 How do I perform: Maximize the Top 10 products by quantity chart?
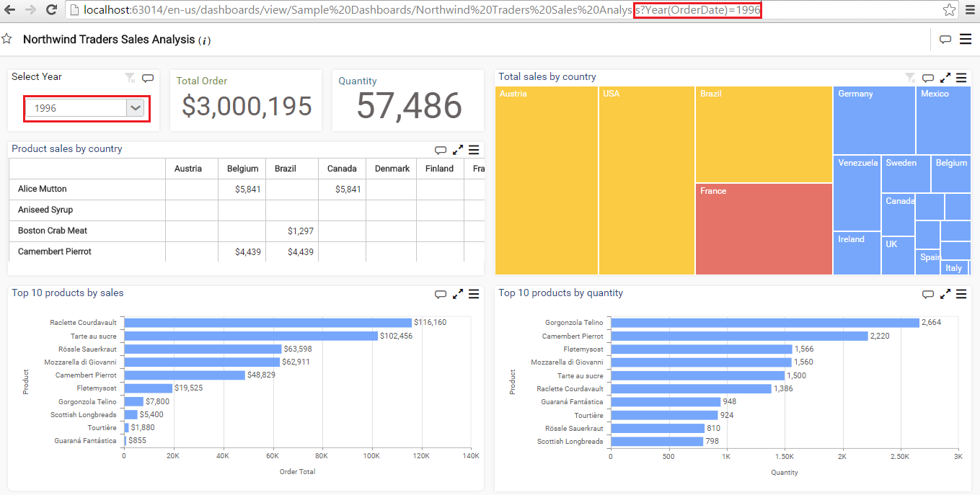click(x=945, y=294)
